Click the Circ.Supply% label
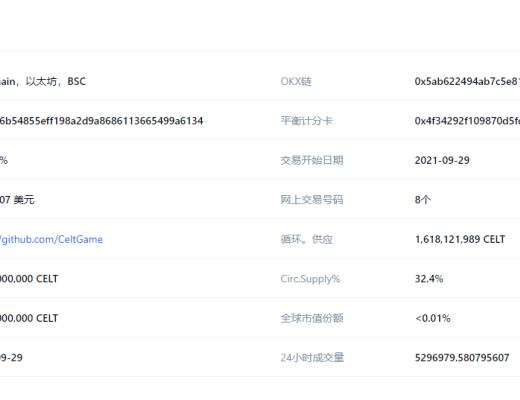The image size is (520, 400). (310, 279)
